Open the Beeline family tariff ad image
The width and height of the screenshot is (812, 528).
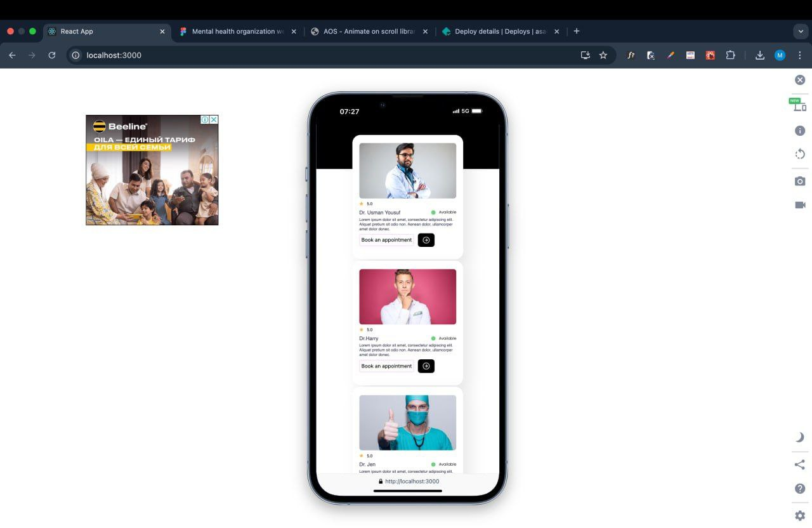tap(152, 170)
